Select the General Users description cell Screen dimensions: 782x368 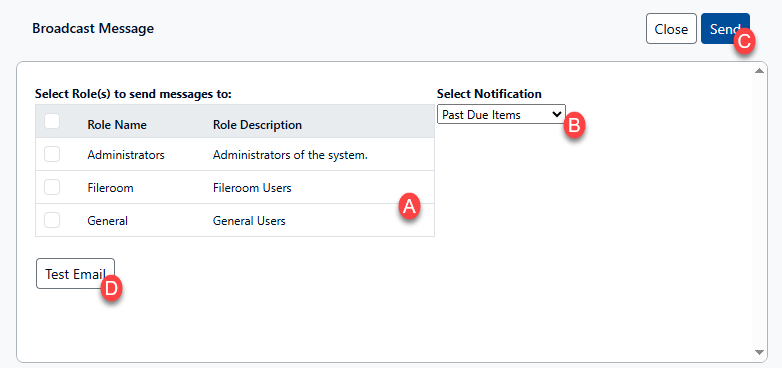pos(249,221)
